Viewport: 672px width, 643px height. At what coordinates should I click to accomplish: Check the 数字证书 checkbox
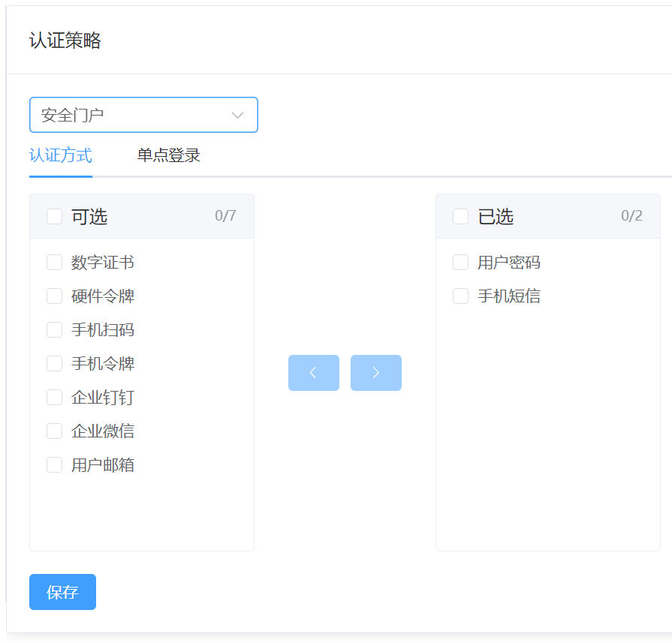coord(53,262)
